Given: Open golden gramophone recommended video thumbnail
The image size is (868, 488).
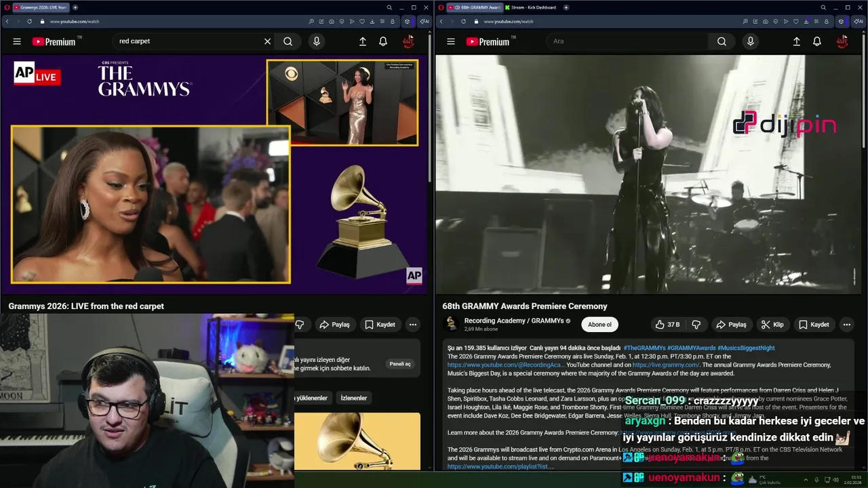Looking at the screenshot, I should (x=357, y=441).
